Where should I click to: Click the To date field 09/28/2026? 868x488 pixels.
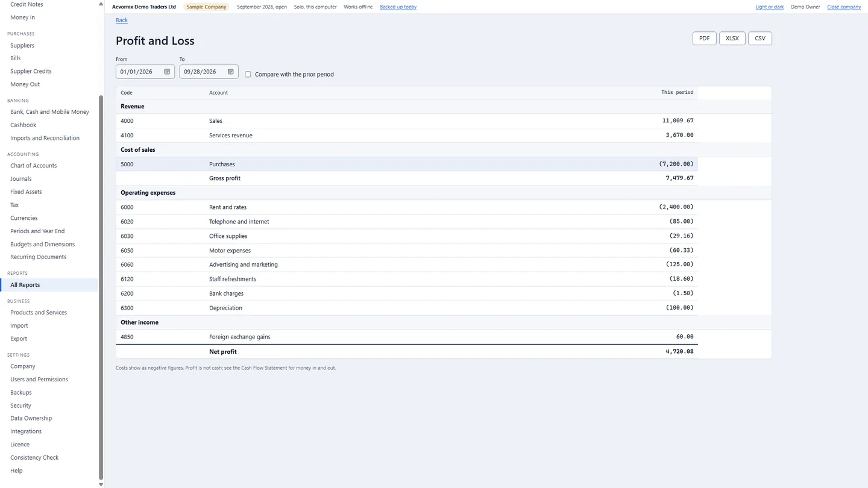pyautogui.click(x=209, y=72)
